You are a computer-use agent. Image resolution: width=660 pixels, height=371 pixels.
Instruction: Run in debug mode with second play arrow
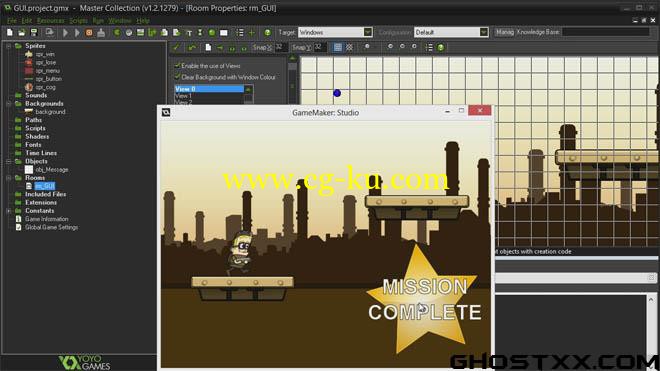pos(77,32)
